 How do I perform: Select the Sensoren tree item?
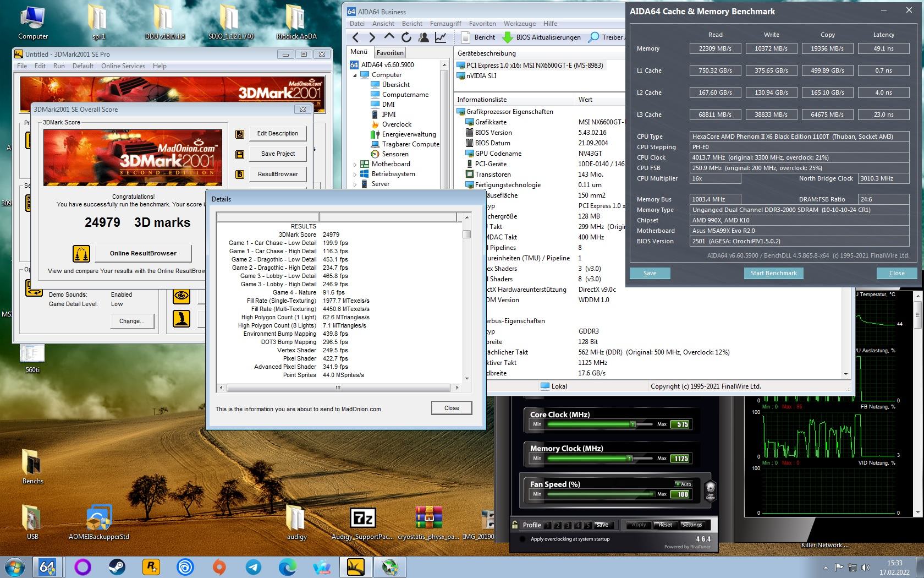pyautogui.click(x=389, y=154)
